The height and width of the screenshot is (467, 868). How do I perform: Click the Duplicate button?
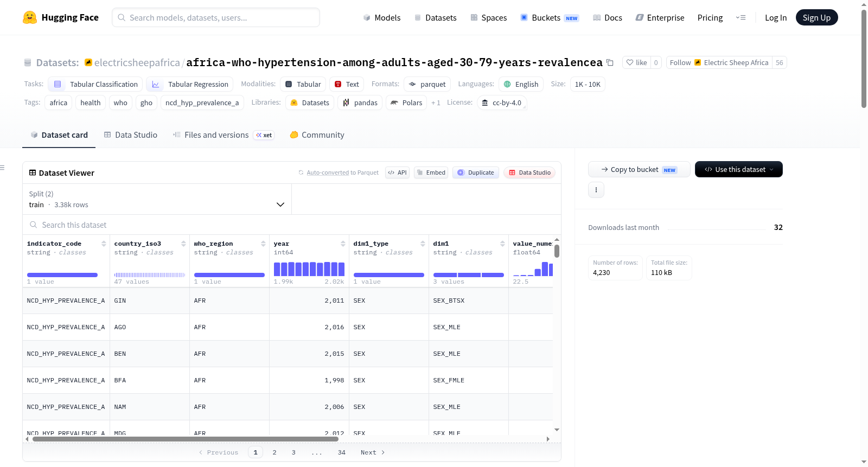click(x=476, y=172)
